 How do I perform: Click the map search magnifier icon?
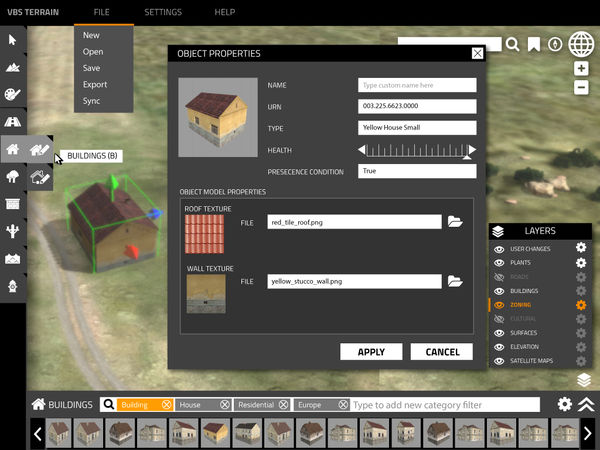pyautogui.click(x=512, y=44)
